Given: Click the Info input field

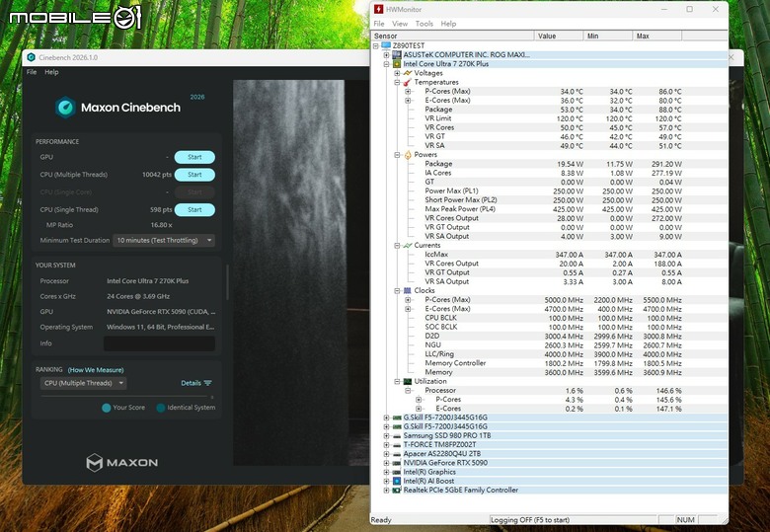Looking at the screenshot, I should 159,343.
